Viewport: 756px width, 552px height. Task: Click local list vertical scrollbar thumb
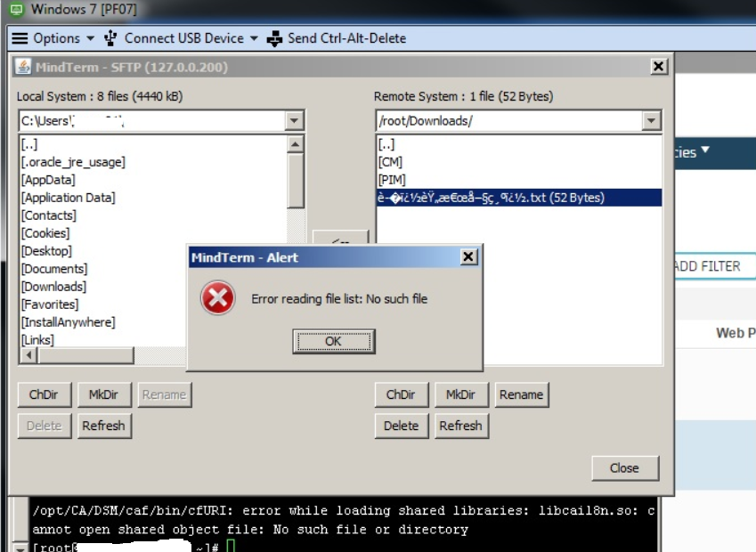point(295,181)
